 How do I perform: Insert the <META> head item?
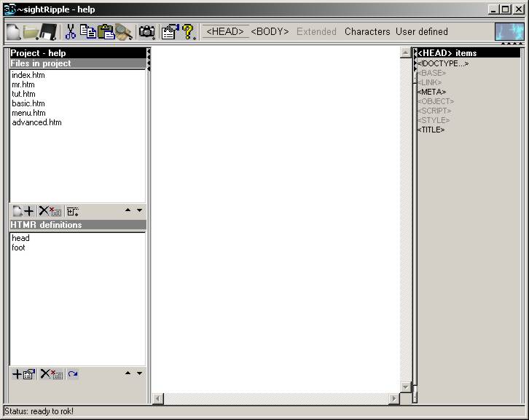(431, 92)
